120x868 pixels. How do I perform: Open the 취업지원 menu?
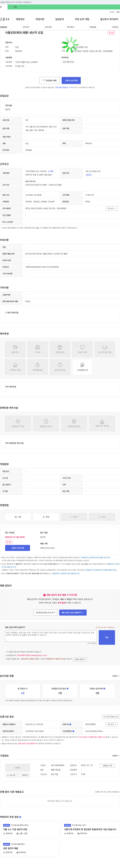pyautogui.click(x=40, y=19)
